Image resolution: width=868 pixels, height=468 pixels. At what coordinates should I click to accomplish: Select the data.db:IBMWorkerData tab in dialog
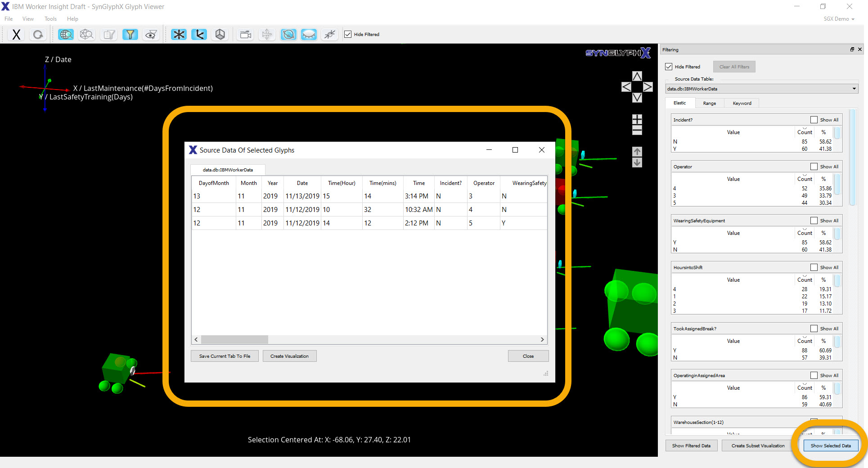(x=228, y=170)
